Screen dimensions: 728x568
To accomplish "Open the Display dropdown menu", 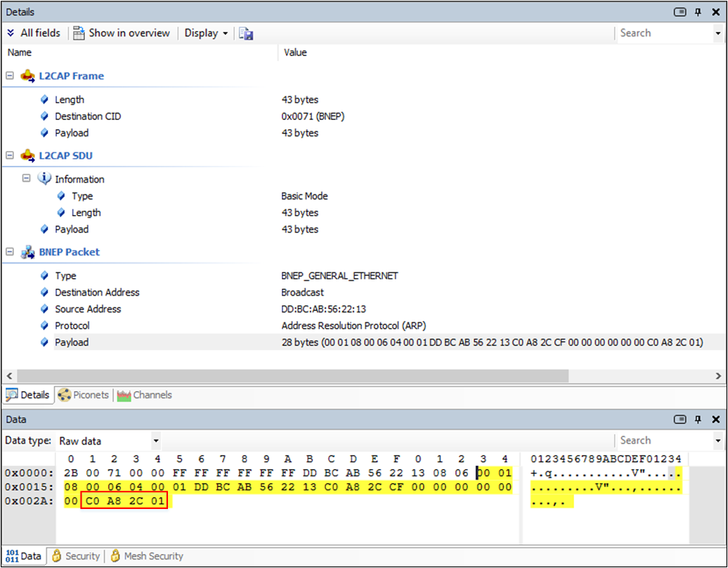I will point(206,33).
